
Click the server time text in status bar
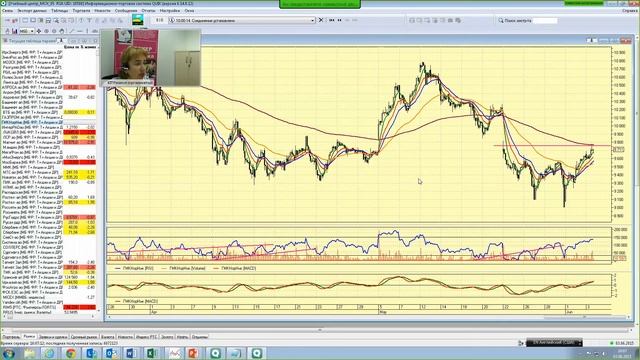coord(59,344)
